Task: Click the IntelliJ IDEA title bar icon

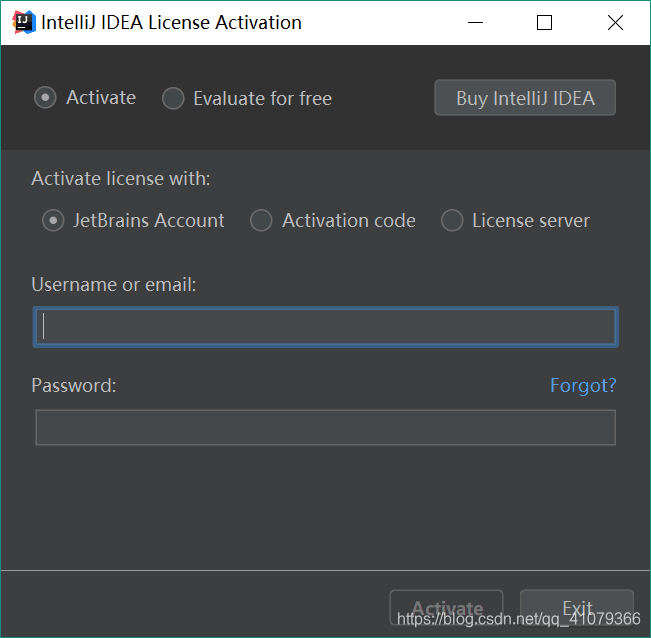Action: pos(24,22)
